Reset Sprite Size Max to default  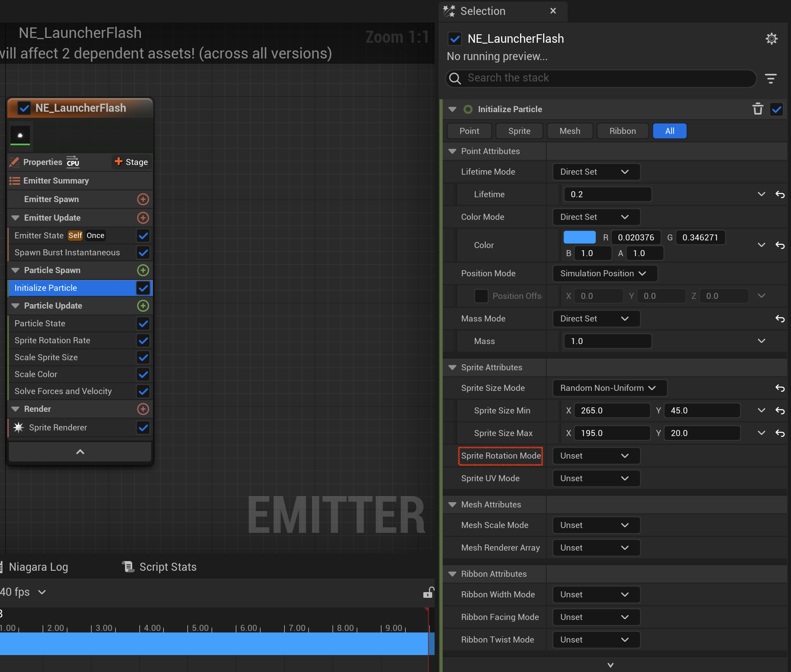(780, 433)
